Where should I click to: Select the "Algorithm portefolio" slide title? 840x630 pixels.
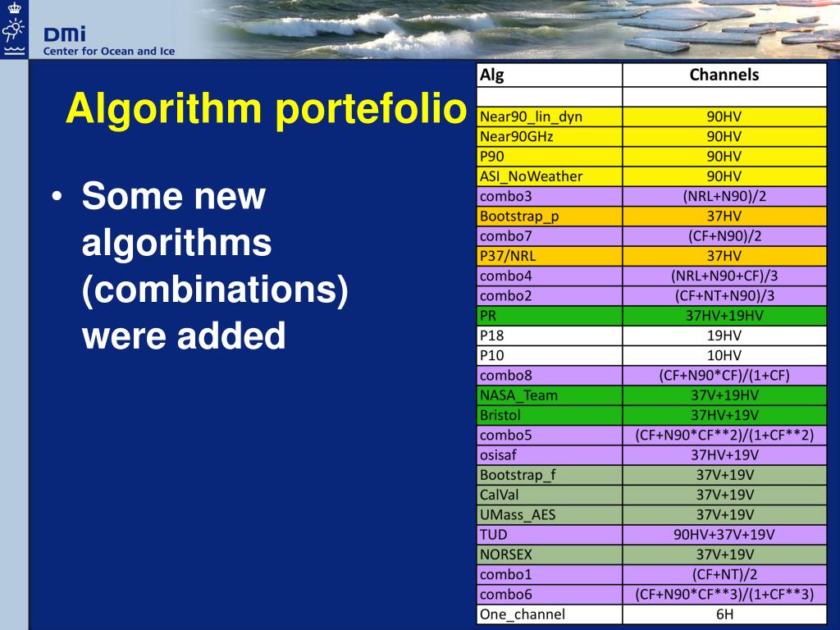[267, 109]
